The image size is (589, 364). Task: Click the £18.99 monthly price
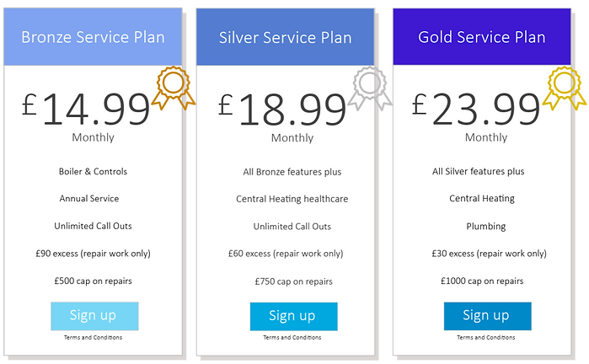pyautogui.click(x=282, y=109)
